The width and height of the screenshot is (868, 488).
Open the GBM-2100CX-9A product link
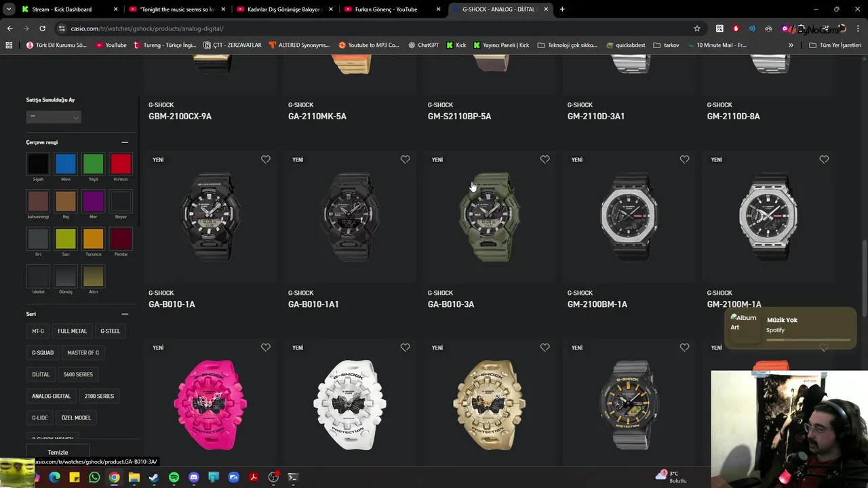click(180, 116)
